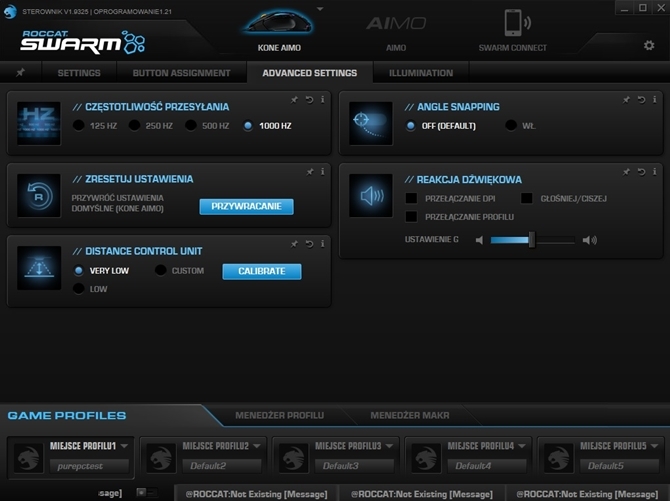Screen dimensions: 670x501
Task: Show info for Distance Control Unit panel
Action: coord(323,244)
